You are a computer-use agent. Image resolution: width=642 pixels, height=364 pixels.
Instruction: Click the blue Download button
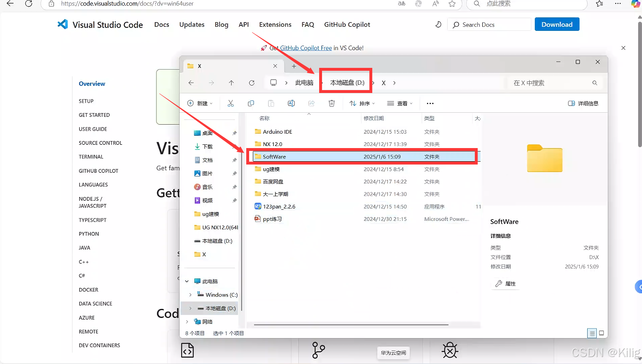tap(557, 24)
